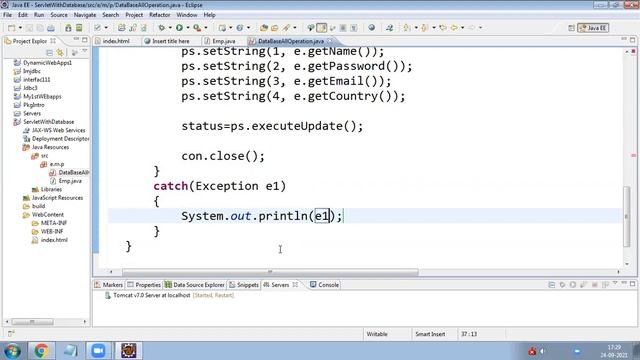Click editor horizontal scrollbar

coord(270,272)
